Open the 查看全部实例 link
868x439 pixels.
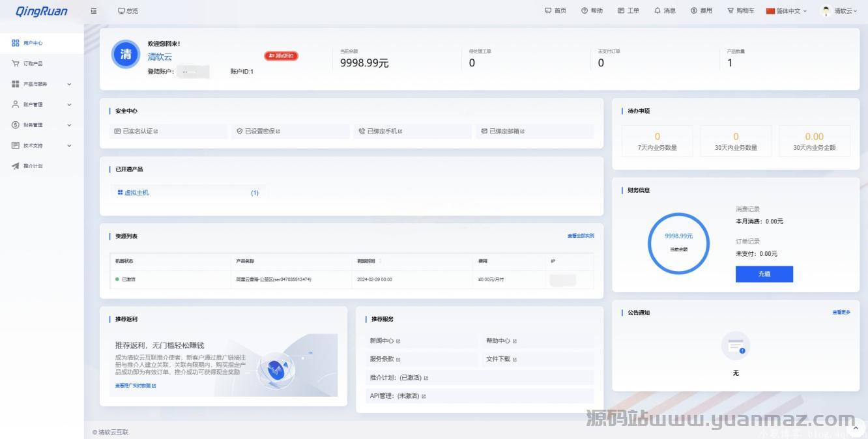580,236
